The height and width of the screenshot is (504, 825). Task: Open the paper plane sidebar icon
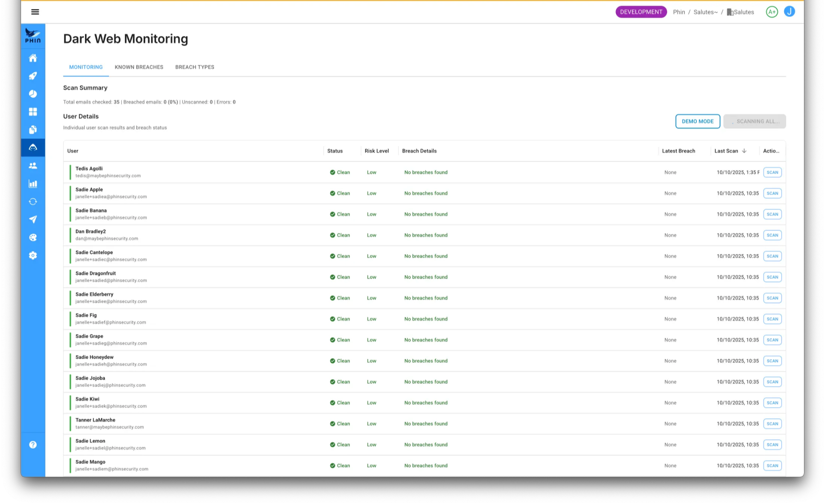(33, 219)
